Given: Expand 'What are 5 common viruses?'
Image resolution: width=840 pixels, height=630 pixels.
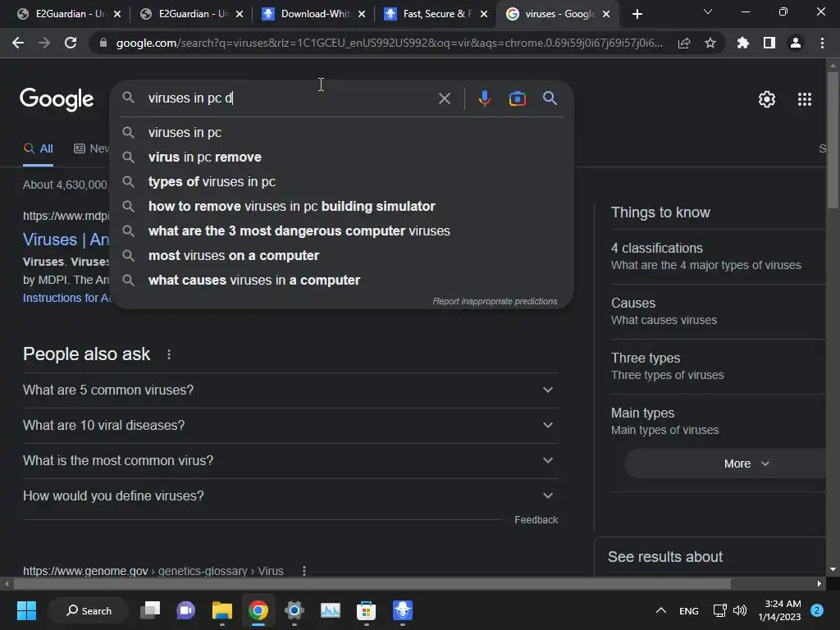Looking at the screenshot, I should tap(290, 390).
